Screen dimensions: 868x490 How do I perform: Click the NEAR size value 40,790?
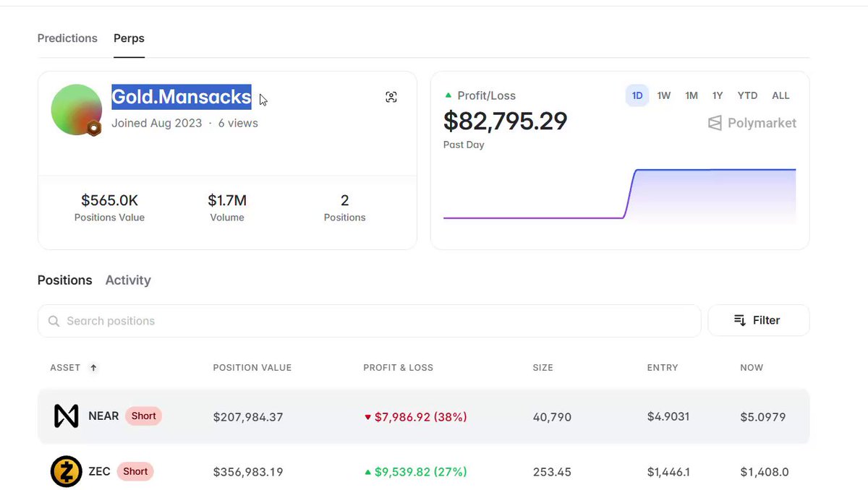552,417
